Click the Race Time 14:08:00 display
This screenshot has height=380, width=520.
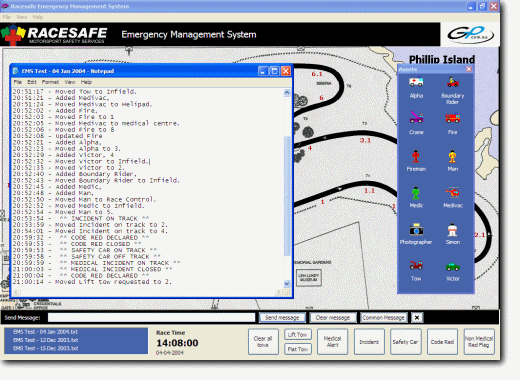click(177, 343)
